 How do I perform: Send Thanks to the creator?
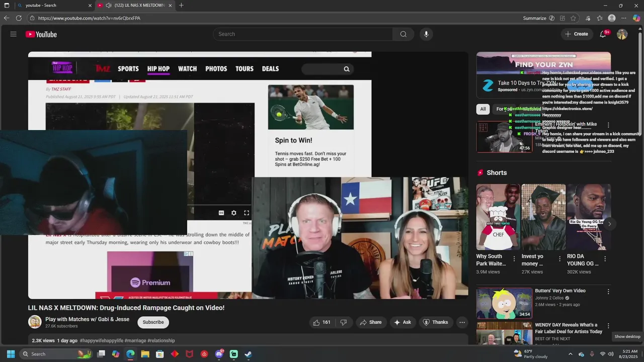436,322
